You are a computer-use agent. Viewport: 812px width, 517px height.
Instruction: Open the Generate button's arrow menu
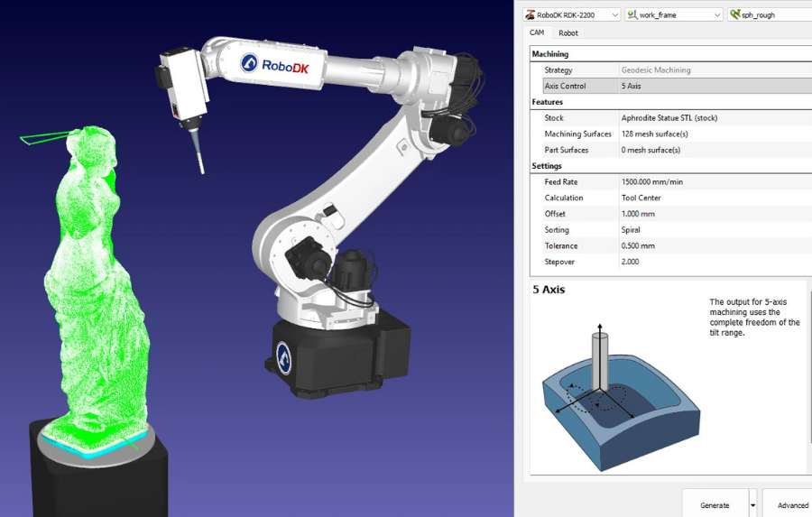click(x=753, y=504)
